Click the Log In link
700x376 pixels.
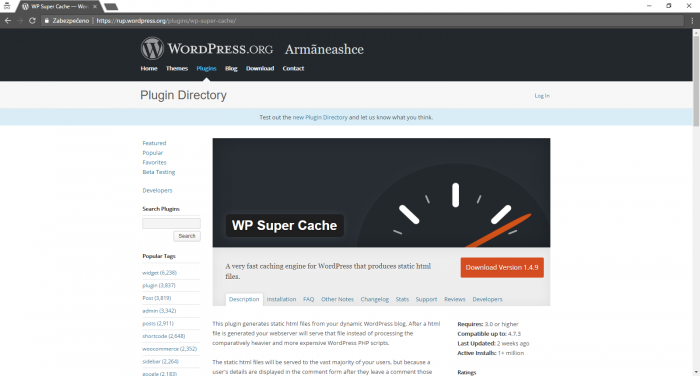(542, 96)
